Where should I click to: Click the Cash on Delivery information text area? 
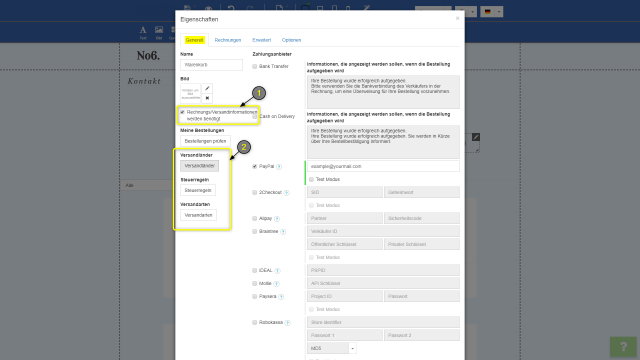click(383, 142)
